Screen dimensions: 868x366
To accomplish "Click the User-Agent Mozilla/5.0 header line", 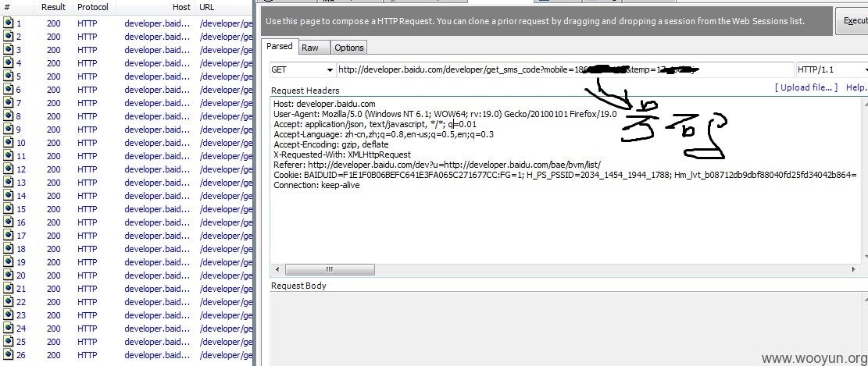I will pyautogui.click(x=445, y=114).
